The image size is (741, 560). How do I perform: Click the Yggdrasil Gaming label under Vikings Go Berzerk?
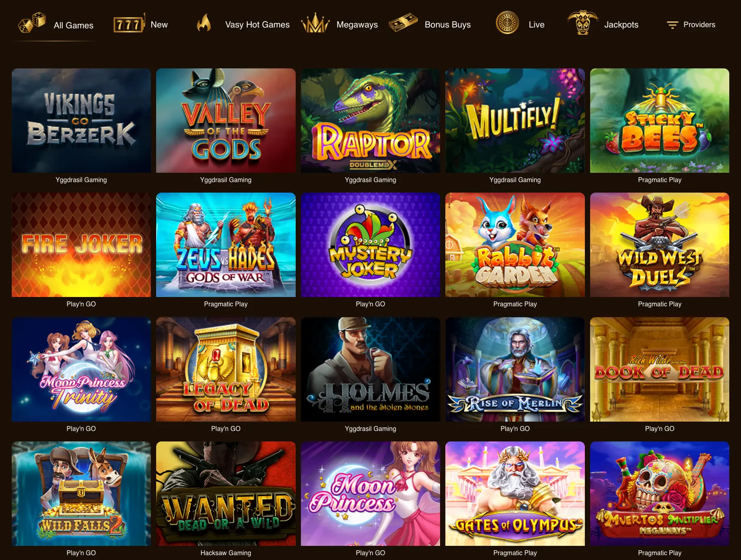81,180
